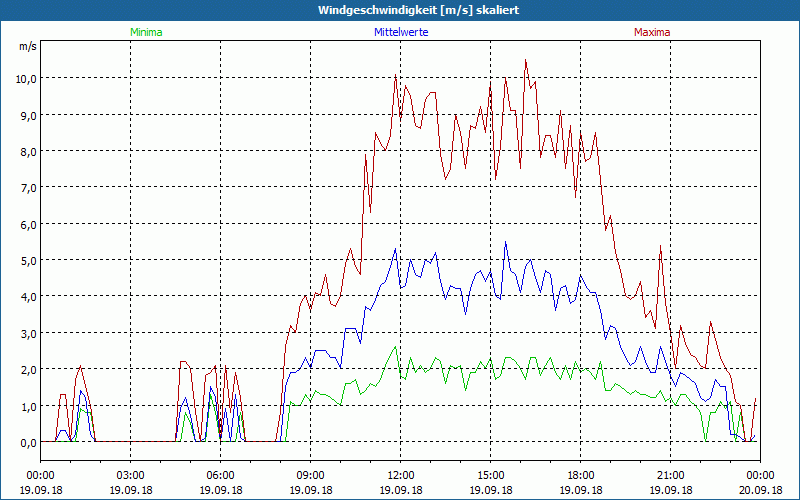Screen dimensions: 800x500
Task: Click the 12:00 time axis label
Action: pos(401,476)
